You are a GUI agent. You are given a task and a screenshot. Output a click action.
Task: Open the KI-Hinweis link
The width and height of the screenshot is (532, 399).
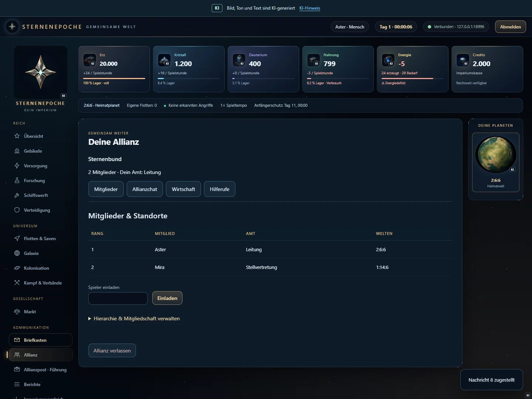pyautogui.click(x=310, y=8)
